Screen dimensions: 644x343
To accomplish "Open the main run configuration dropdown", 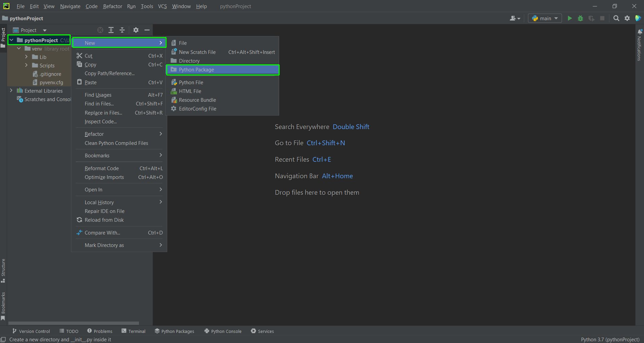I will click(x=545, y=19).
